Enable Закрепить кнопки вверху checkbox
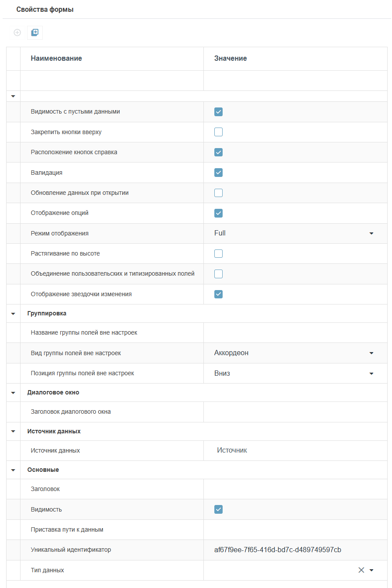This screenshot has width=392, height=588. (x=219, y=132)
